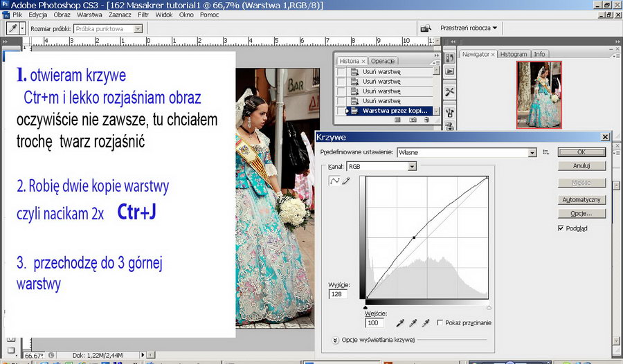Image resolution: width=623 pixels, height=364 pixels.
Task: Switch to the Histogram tab
Action: tap(513, 54)
